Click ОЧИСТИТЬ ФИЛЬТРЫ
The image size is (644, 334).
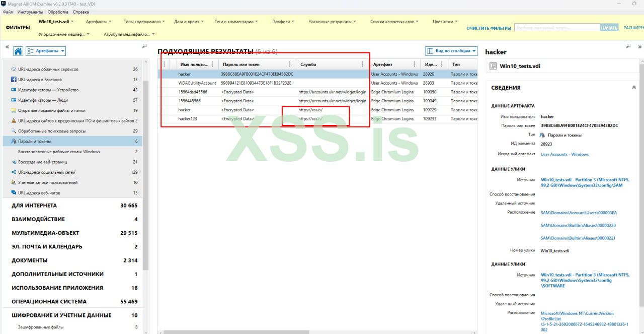(x=489, y=28)
